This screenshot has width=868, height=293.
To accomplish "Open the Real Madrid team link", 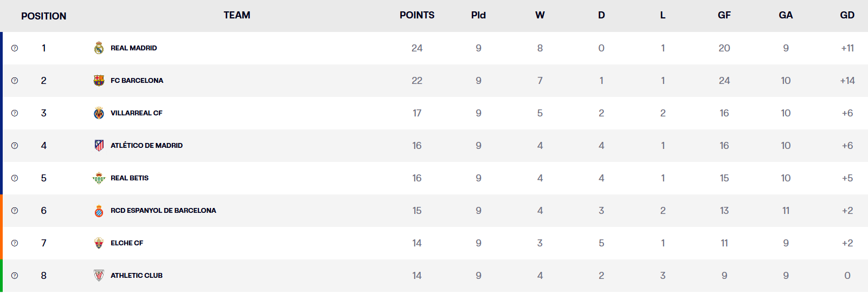I will 133,48.
